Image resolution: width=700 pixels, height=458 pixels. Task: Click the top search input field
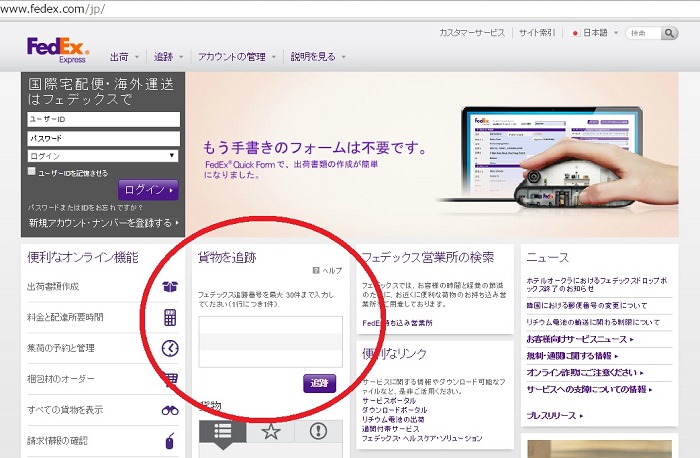(643, 33)
